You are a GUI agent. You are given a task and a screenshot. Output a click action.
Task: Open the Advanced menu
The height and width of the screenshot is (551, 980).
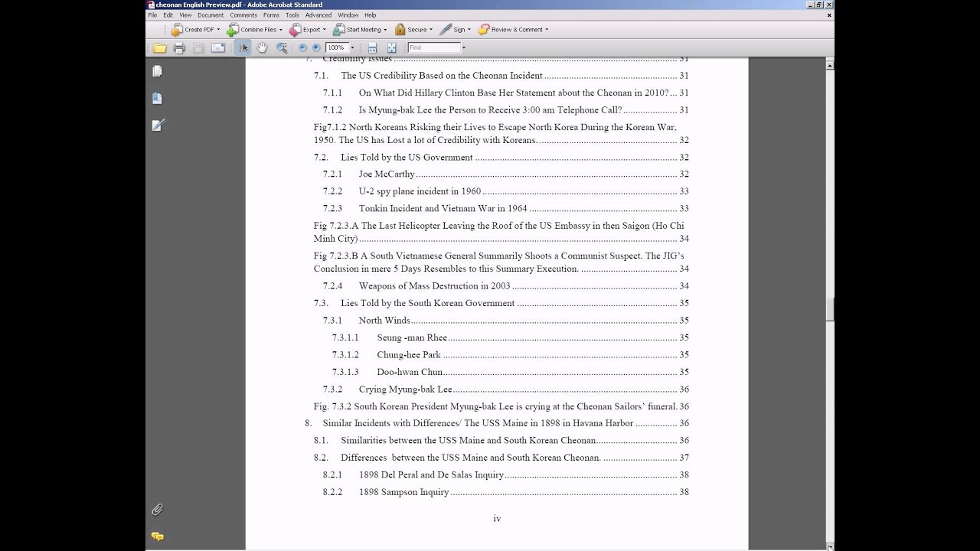pos(318,15)
